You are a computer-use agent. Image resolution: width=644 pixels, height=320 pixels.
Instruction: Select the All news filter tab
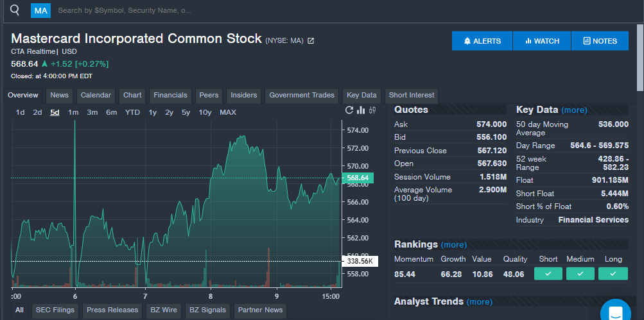tap(19, 310)
